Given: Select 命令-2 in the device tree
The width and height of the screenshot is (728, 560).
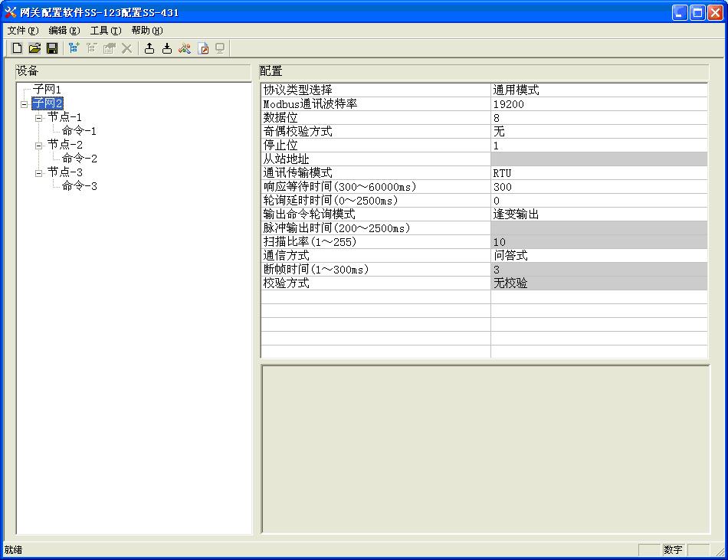Looking at the screenshot, I should point(79,159).
